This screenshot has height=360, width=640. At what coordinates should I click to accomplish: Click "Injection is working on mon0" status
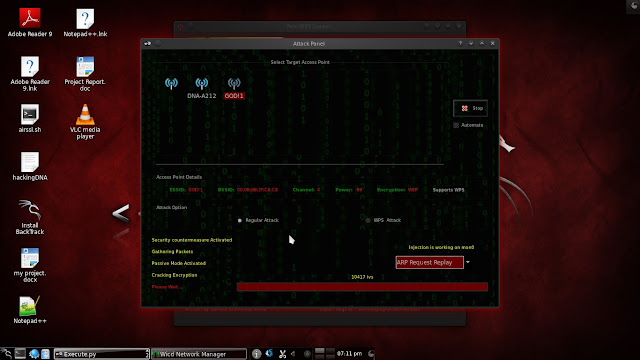(x=441, y=247)
